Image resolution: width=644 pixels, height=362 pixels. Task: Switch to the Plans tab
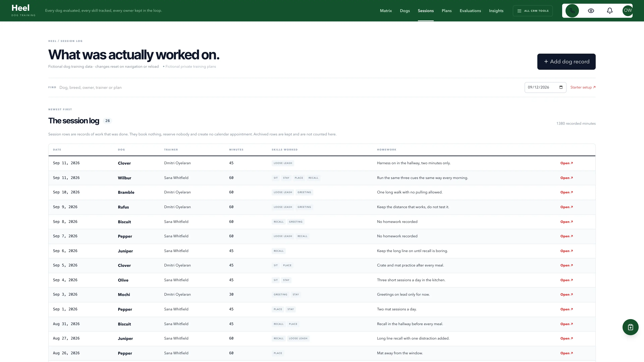coord(446,11)
